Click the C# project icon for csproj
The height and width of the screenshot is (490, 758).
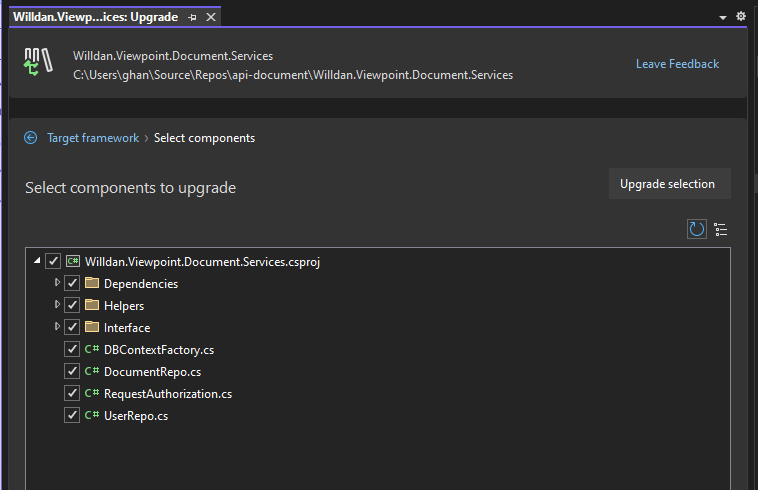pos(73,262)
